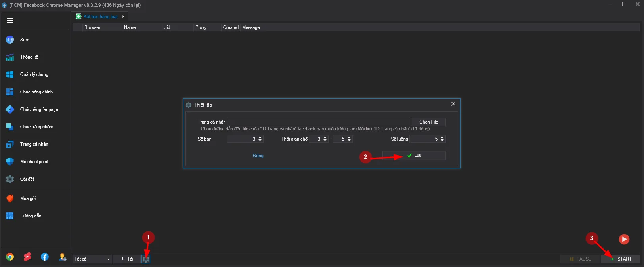
Task: Click the user settings avatar icon
Action: (x=63, y=257)
